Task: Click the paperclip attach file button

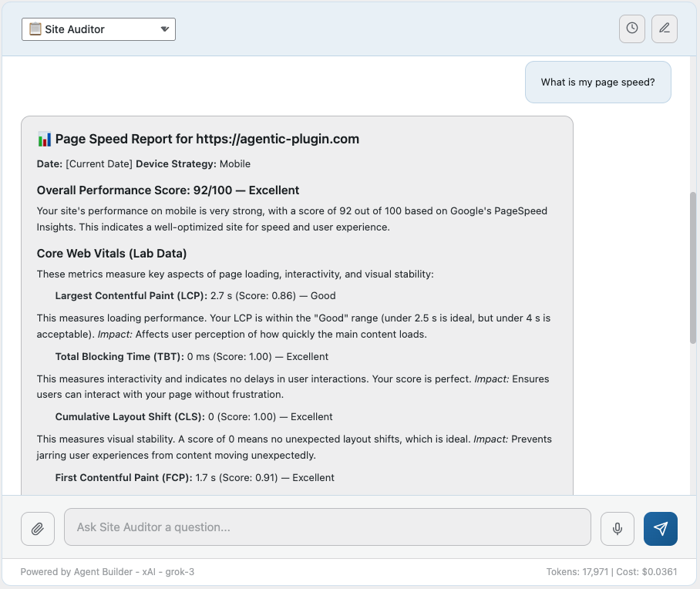Action: [38, 529]
